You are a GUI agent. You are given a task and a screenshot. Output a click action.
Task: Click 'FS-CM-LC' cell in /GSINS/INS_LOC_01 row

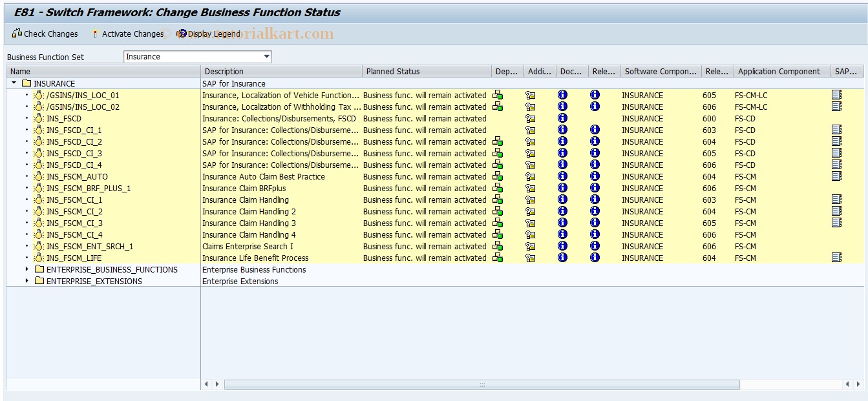751,95
